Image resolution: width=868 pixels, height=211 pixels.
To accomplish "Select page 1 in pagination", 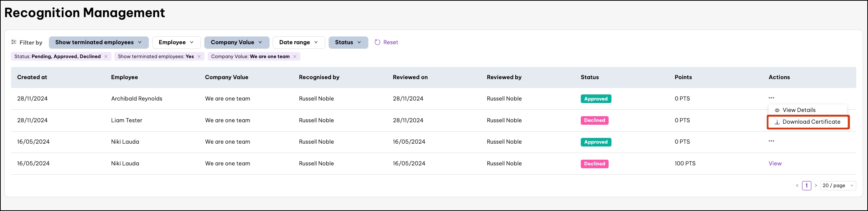I will point(806,186).
